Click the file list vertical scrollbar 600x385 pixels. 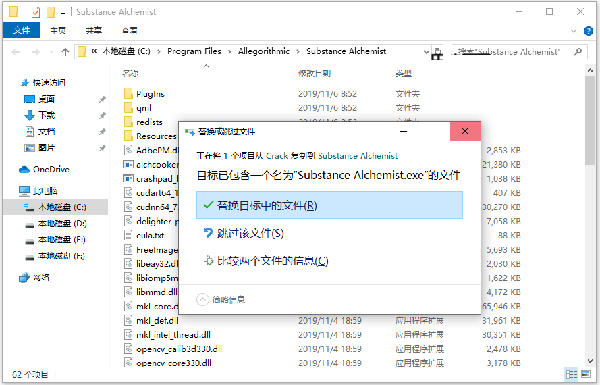coord(590,121)
